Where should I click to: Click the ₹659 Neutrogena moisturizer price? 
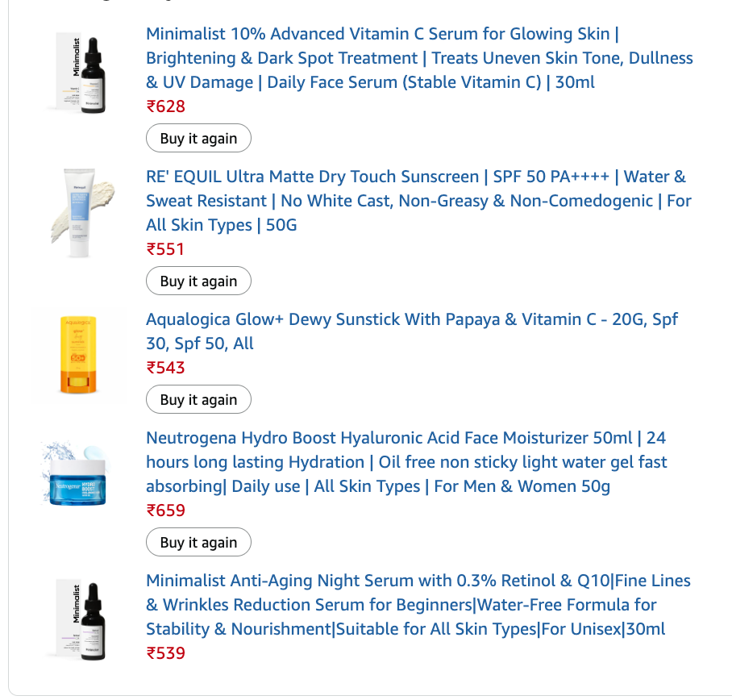coord(166,510)
